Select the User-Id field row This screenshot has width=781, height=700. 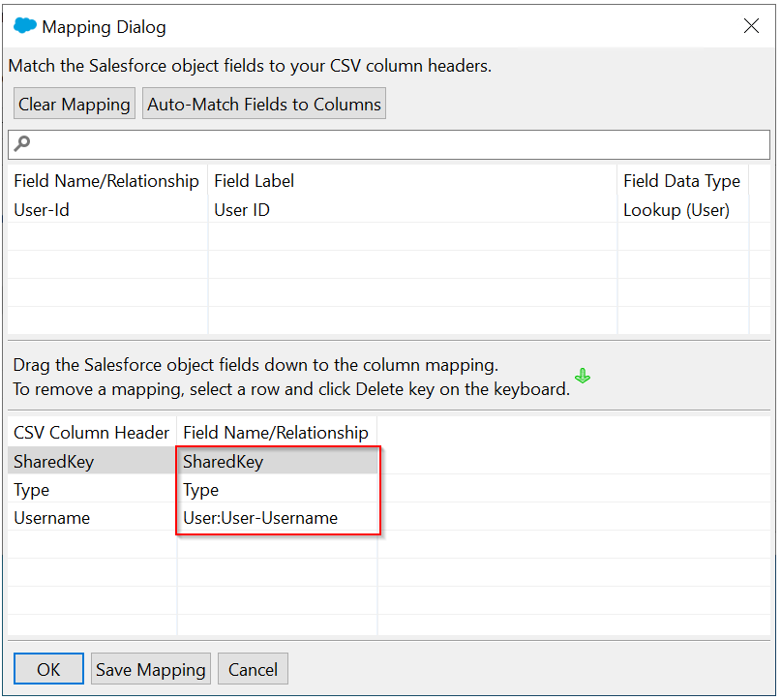click(42, 210)
